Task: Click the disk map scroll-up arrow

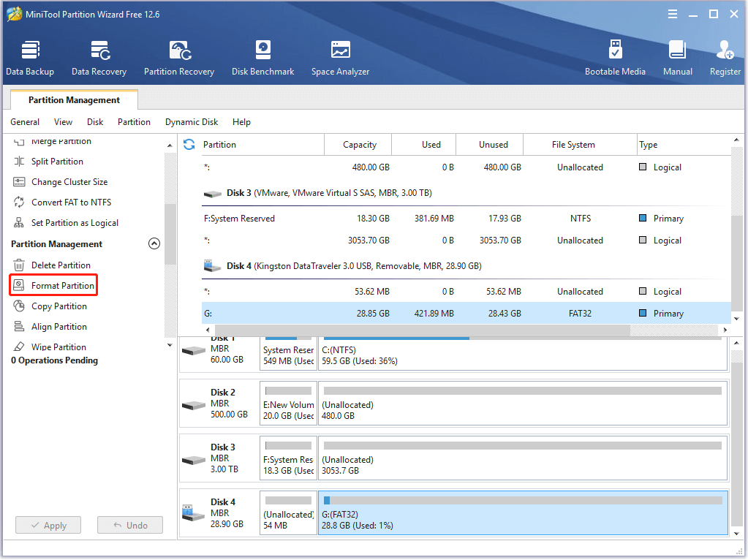Action: coord(736,343)
